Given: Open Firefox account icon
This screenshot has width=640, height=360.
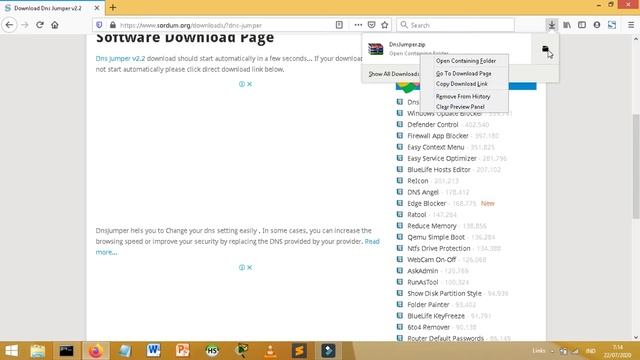Looking at the screenshot, I should [597, 25].
